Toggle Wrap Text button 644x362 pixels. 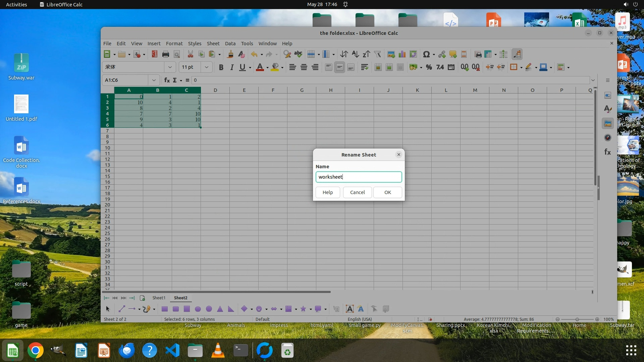coord(364,67)
